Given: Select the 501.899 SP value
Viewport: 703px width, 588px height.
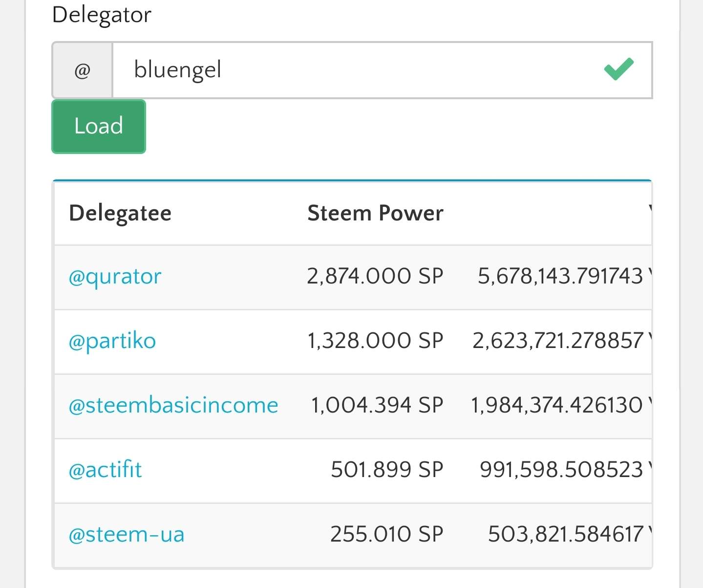Looking at the screenshot, I should 387,470.
